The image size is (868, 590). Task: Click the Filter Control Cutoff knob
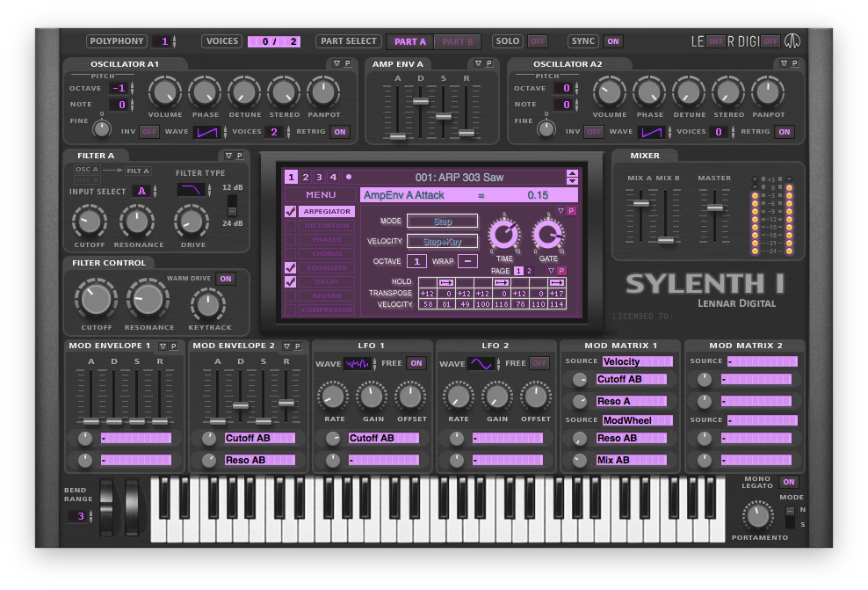pyautogui.click(x=97, y=300)
